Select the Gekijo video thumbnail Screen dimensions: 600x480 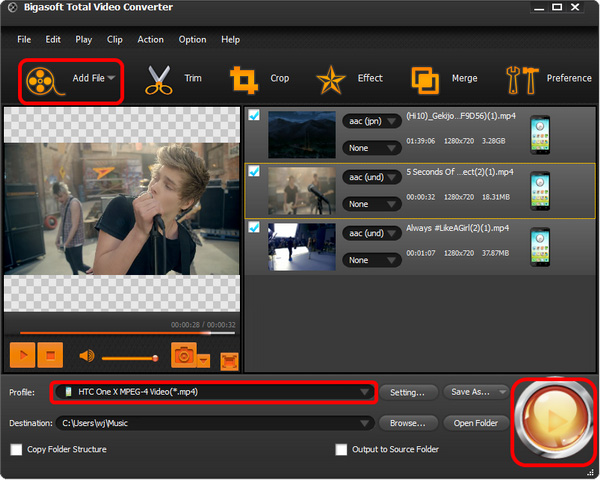click(x=302, y=135)
